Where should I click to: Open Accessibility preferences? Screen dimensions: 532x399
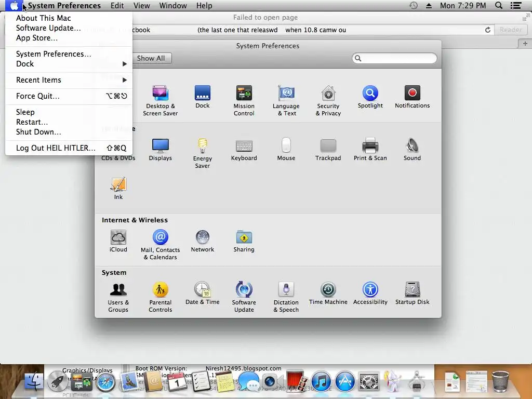(x=370, y=293)
